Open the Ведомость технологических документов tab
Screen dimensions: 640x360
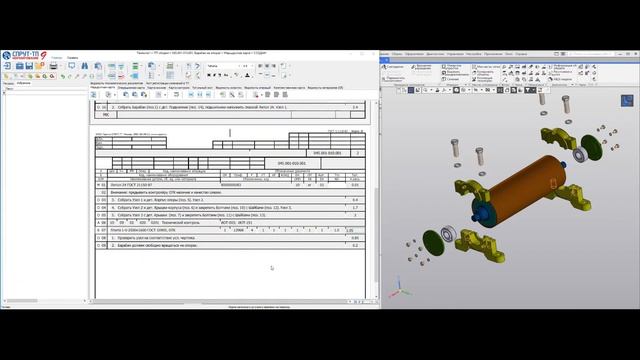[x=117, y=83]
